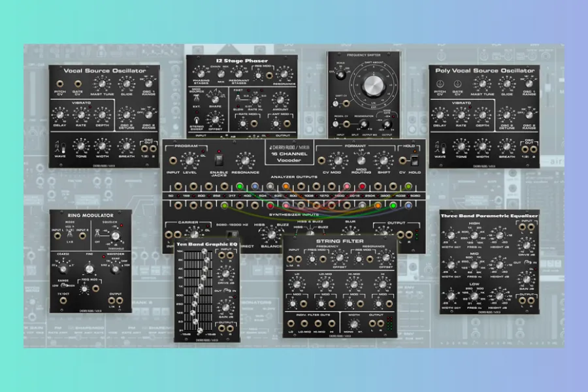Screen dimensions: 588x392
Task: Click the Breath knob on Vocal Source Oscillator
Action: pyautogui.click(x=128, y=146)
